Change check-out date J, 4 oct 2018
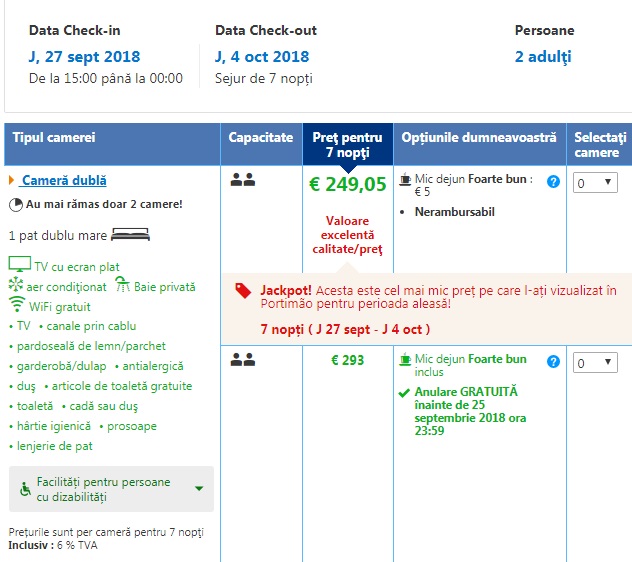 point(262,57)
